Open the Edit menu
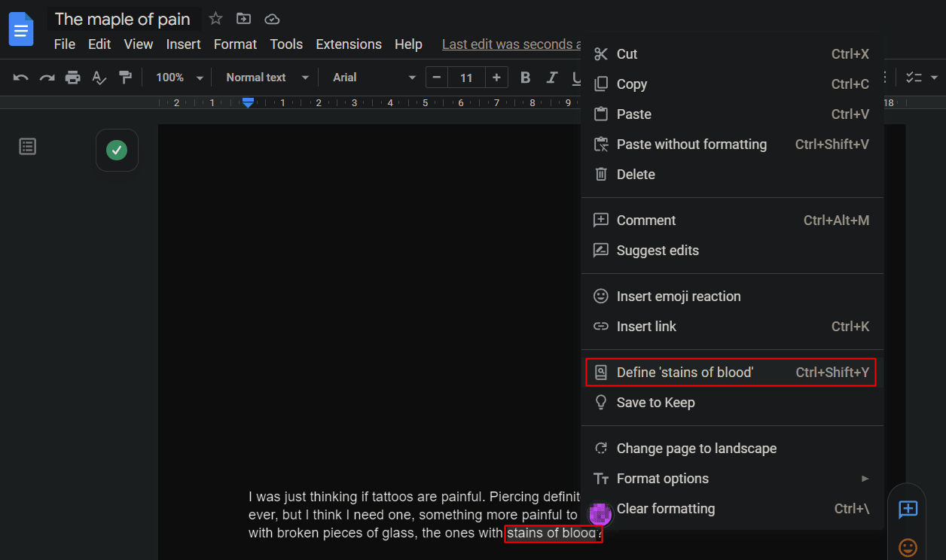Image resolution: width=946 pixels, height=560 pixels. pos(99,44)
